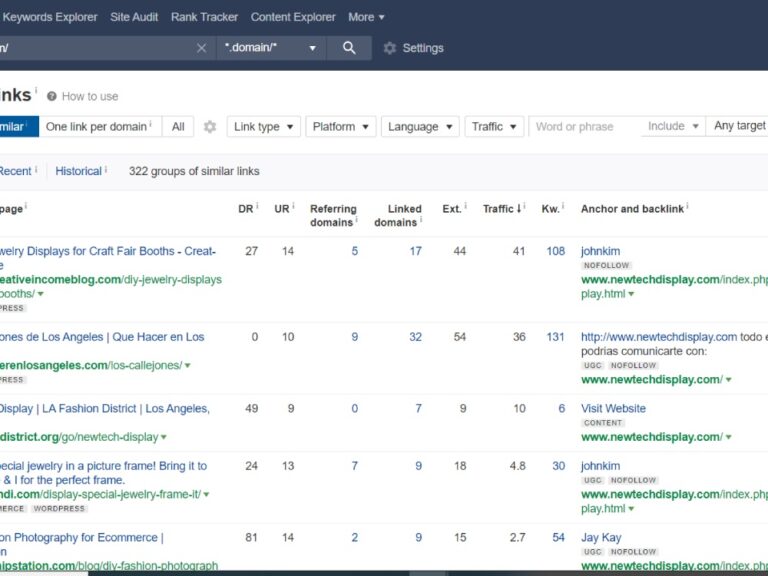768x576 pixels.
Task: Click the DR column info icon
Action: coord(257,206)
